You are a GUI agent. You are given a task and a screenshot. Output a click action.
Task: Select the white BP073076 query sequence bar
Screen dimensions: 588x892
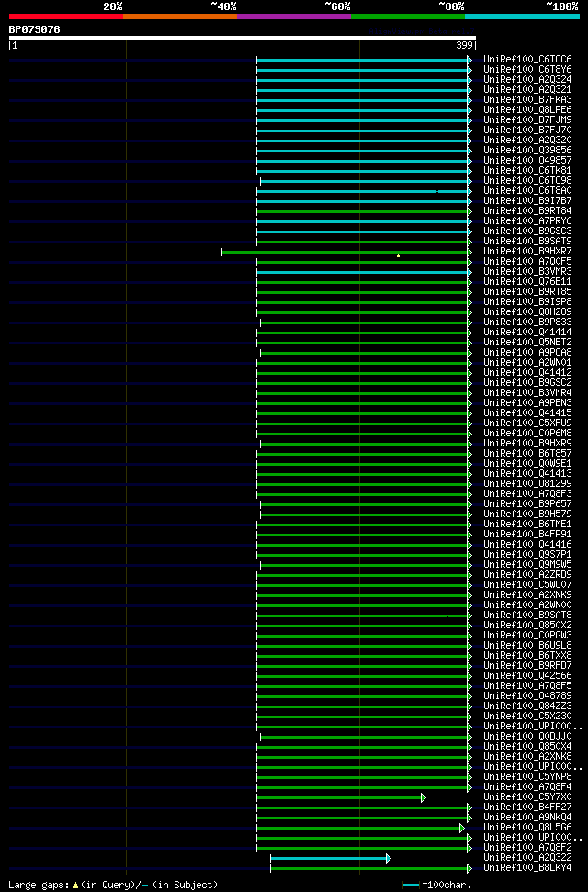pos(242,38)
